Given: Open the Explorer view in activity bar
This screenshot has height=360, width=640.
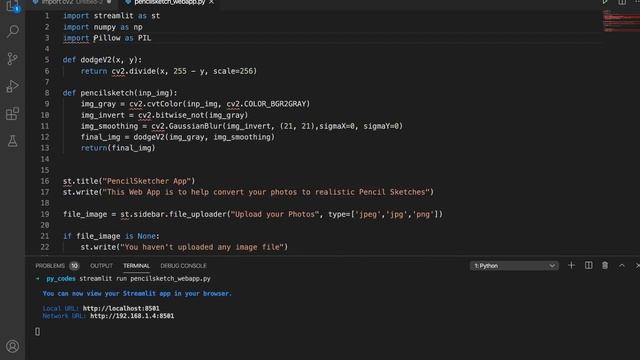Looking at the screenshot, I should [x=12, y=6].
